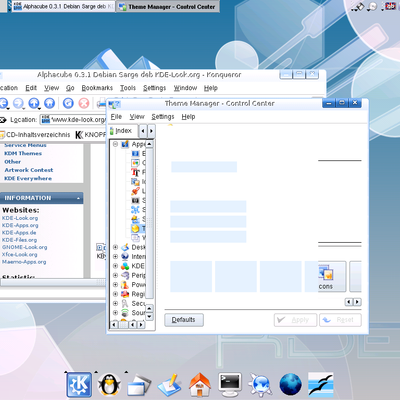Follow the GNOME-Look.org link
The width and height of the screenshot is (400, 400).
(24, 247)
